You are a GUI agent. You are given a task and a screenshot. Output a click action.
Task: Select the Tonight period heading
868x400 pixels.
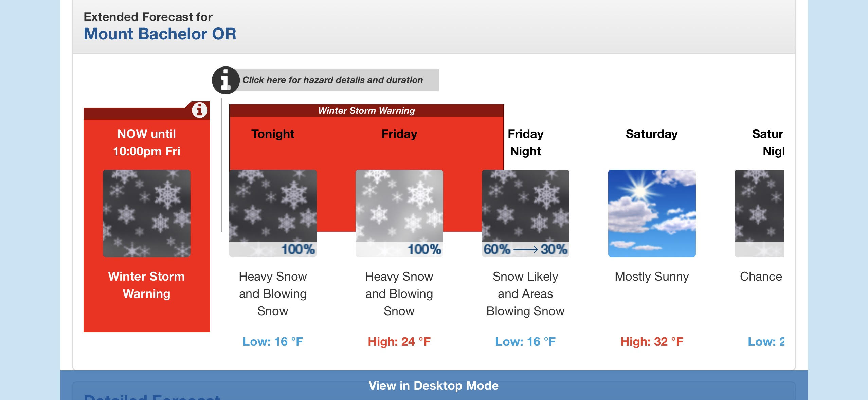tap(273, 134)
